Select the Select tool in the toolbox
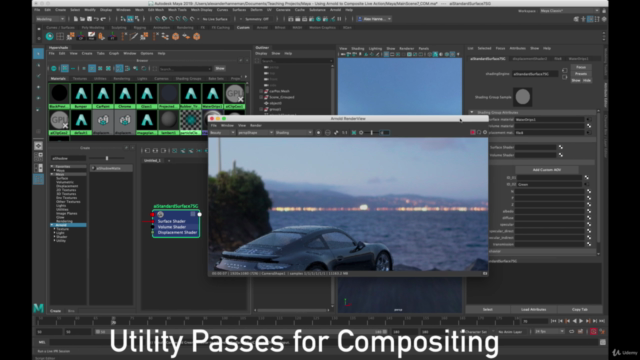The width and height of the screenshot is (640, 360). 38,53
